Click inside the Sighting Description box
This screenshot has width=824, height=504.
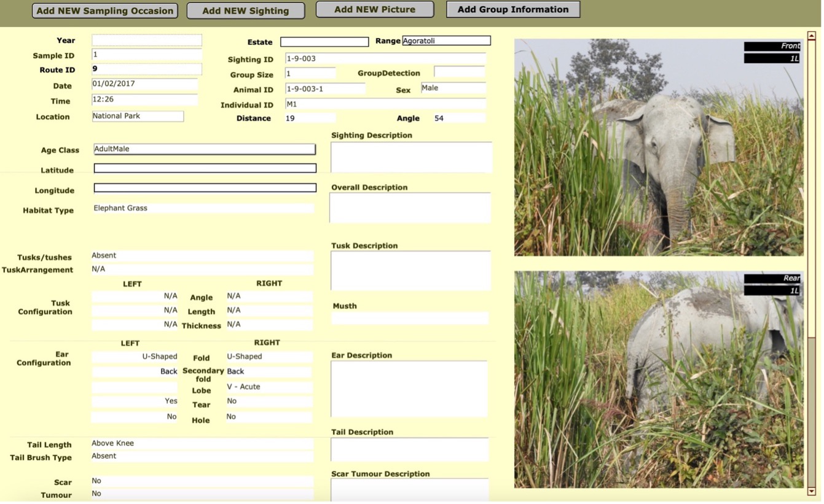pyautogui.click(x=410, y=157)
